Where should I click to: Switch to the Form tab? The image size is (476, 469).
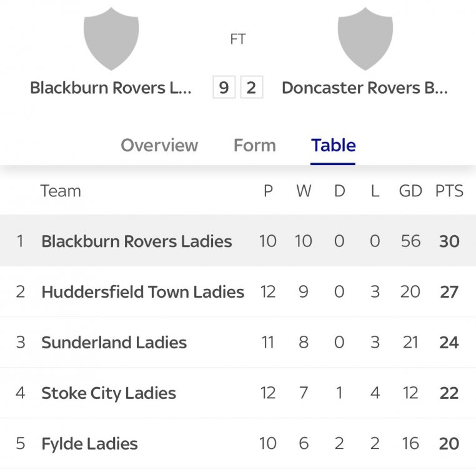point(254,145)
